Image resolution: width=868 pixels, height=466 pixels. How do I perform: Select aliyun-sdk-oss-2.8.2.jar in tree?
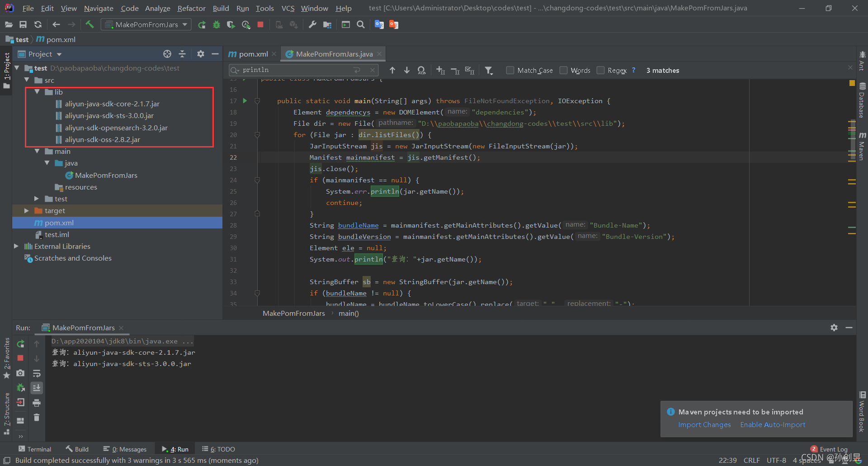(102, 139)
